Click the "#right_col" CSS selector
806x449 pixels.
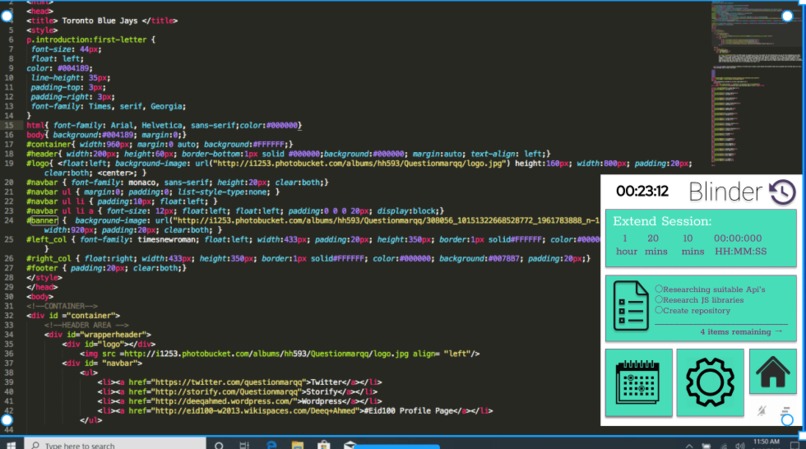pos(51,258)
